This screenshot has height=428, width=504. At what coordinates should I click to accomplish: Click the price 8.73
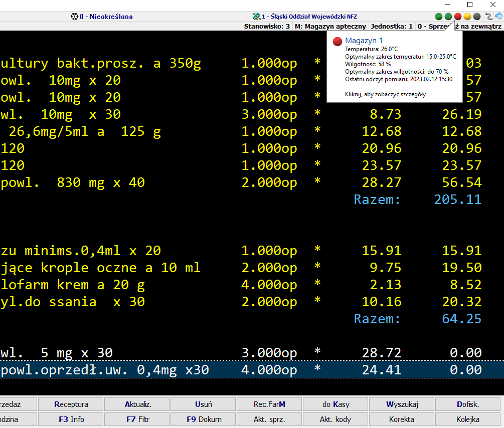pos(385,114)
